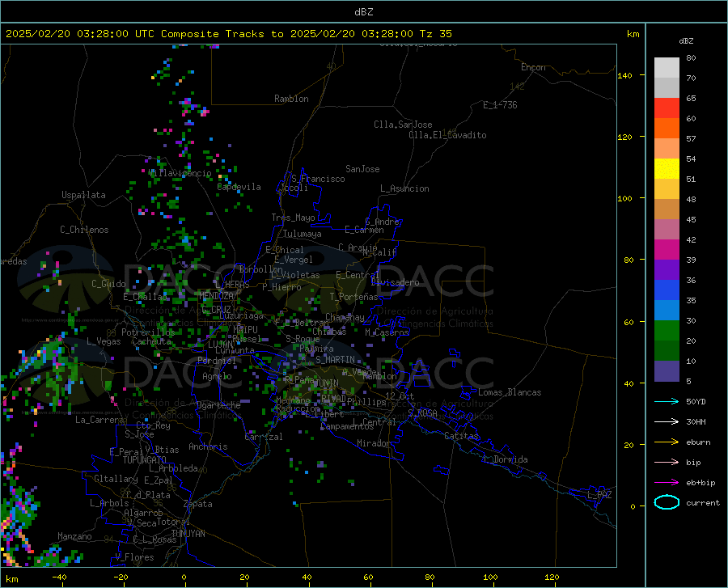Click the blue 36 dBZ legend swatch
This screenshot has height=588, width=728.
667,290
